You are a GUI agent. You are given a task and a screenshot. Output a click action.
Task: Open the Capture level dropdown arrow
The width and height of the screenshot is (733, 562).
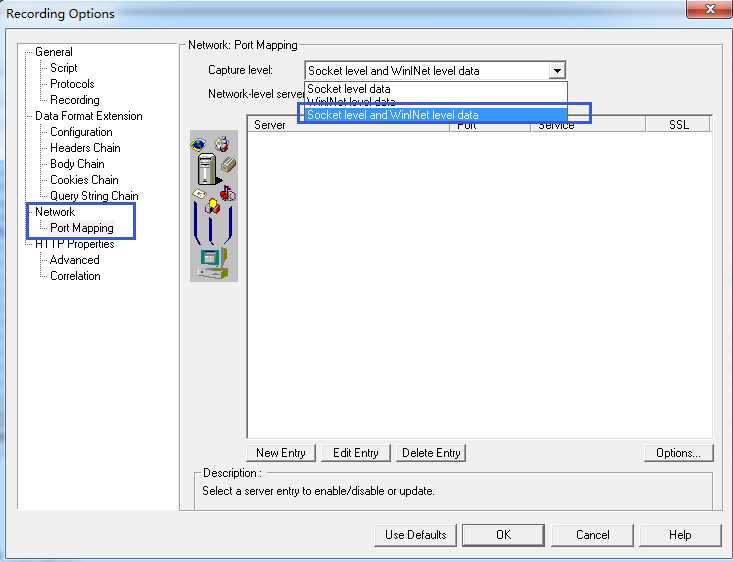tap(557, 71)
